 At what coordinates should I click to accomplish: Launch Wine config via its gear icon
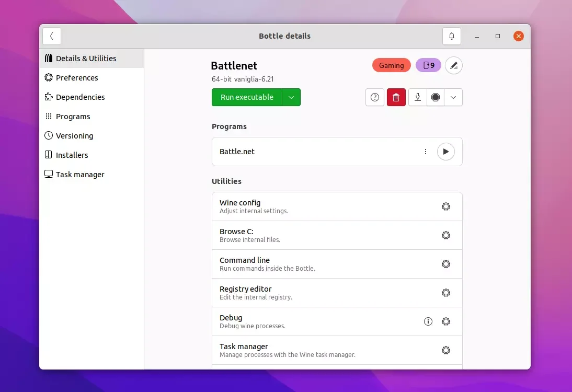tap(446, 206)
